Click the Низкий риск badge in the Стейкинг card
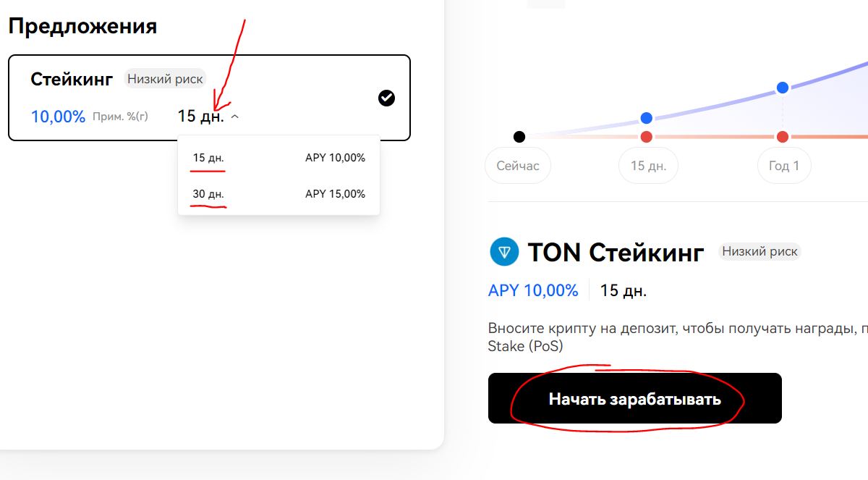The image size is (868, 480). (165, 79)
